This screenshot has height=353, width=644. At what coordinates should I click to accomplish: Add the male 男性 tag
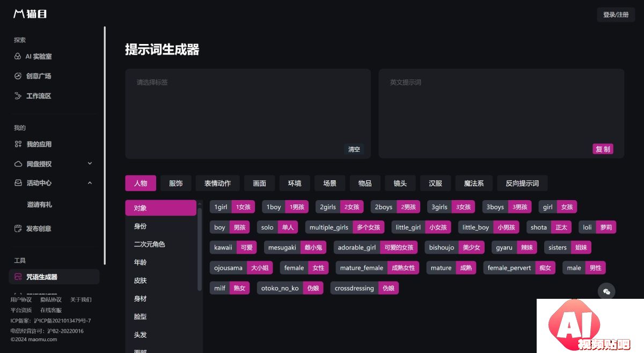coord(584,268)
